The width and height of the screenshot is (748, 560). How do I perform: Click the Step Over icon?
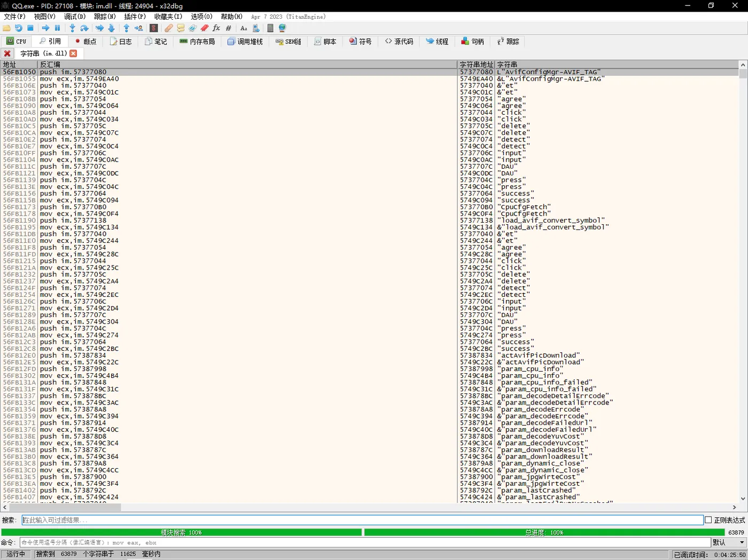coord(84,28)
